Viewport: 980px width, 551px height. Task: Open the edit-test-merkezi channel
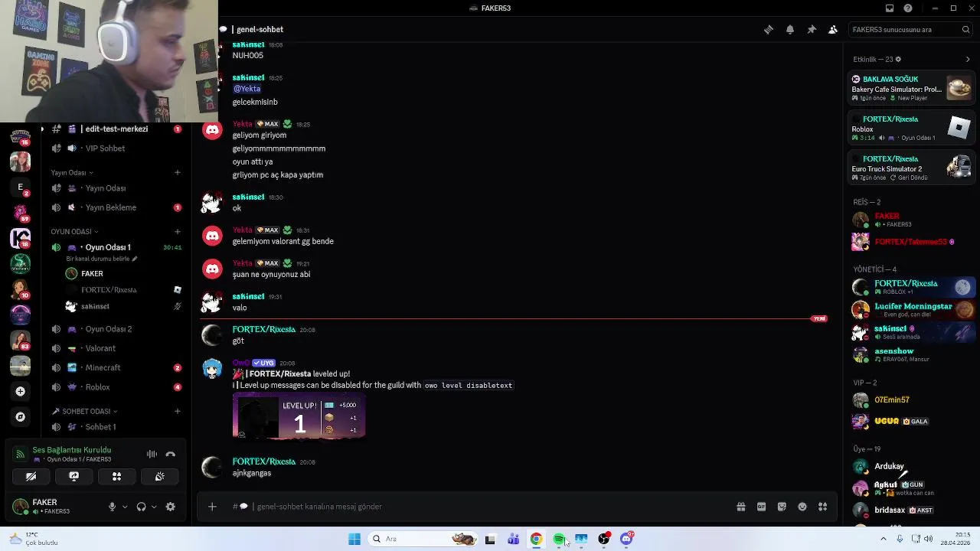point(115,129)
